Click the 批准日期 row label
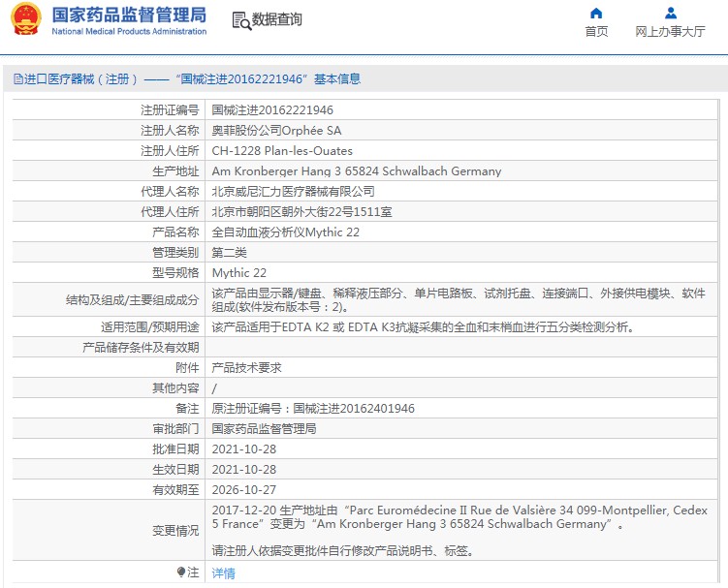 175,449
